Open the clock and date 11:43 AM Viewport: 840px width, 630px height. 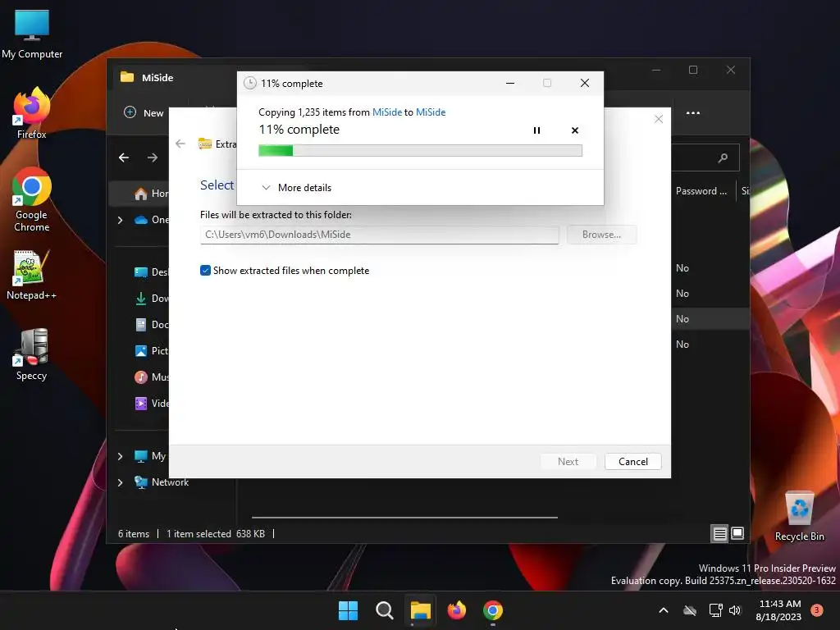779,610
